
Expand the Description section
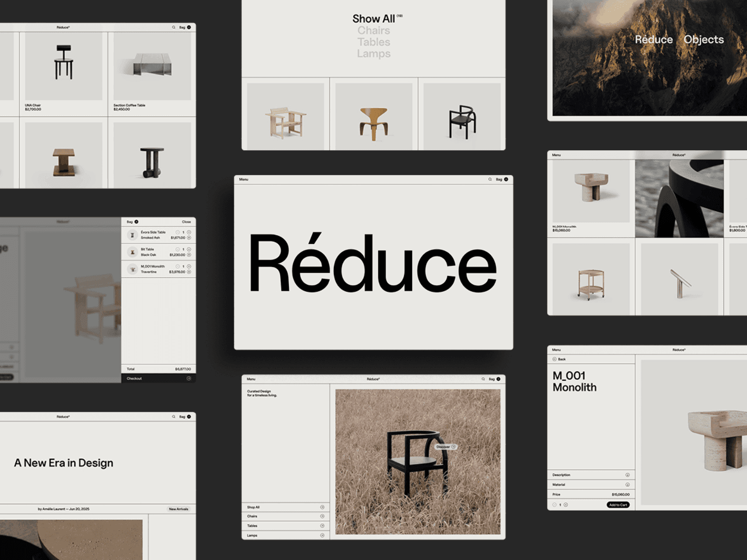[x=591, y=475]
